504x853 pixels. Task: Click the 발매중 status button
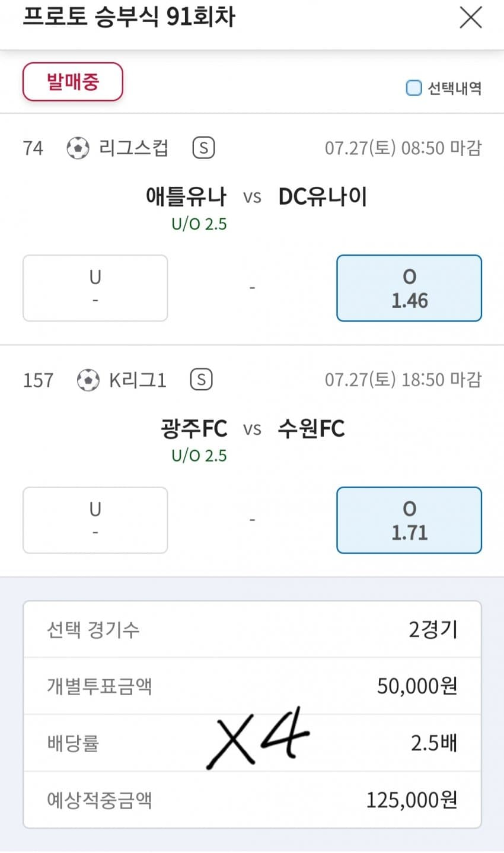pyautogui.click(x=72, y=82)
